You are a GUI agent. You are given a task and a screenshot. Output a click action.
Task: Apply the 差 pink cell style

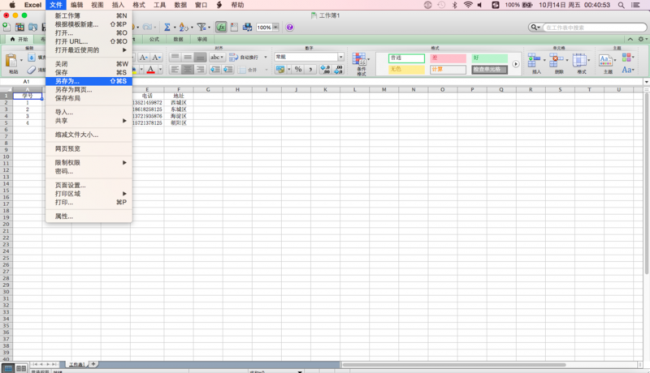click(x=448, y=58)
